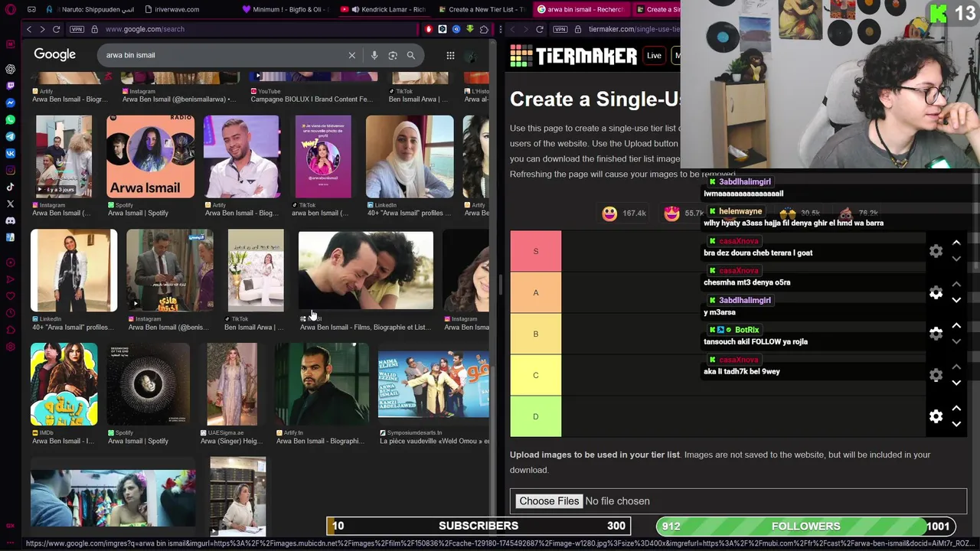
Task: Open VK in the Opera sidebar
Action: click(10, 153)
